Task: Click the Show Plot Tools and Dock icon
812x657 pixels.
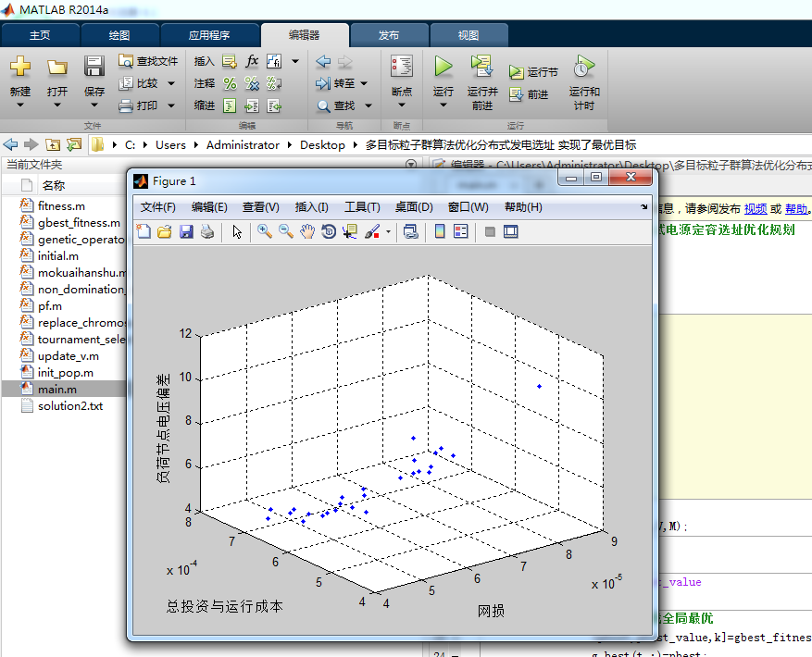Action: click(511, 231)
